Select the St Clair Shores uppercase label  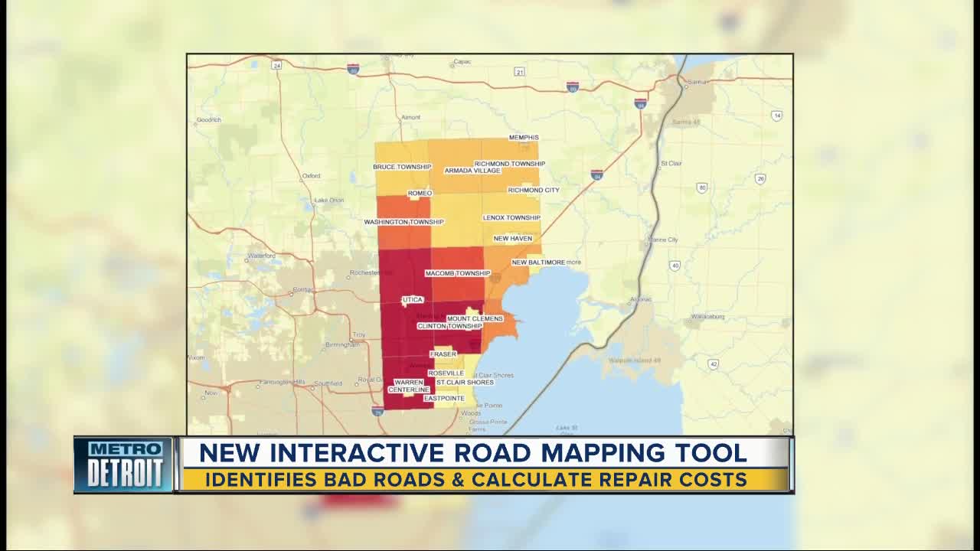click(465, 383)
